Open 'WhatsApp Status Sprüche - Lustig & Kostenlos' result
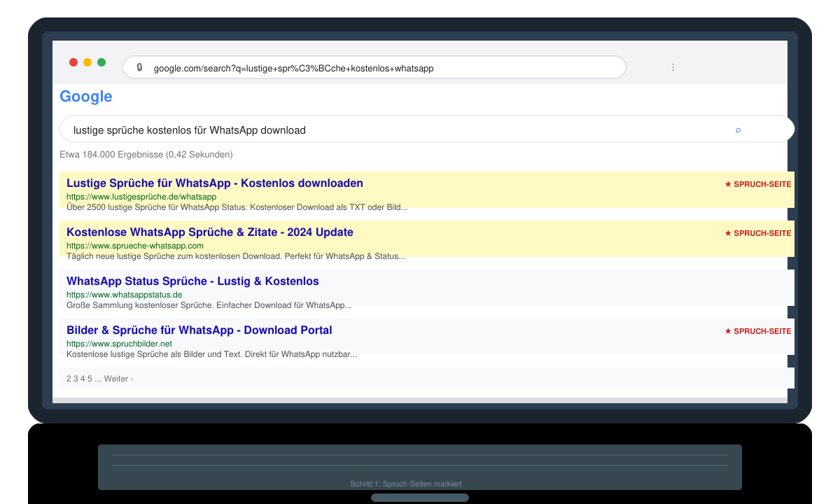 [192, 281]
